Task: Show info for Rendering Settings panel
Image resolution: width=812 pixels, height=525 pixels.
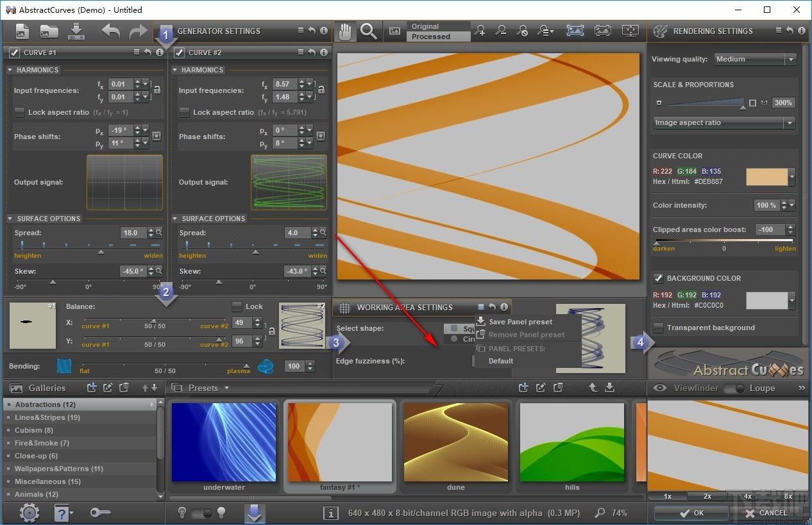Action: point(801,31)
